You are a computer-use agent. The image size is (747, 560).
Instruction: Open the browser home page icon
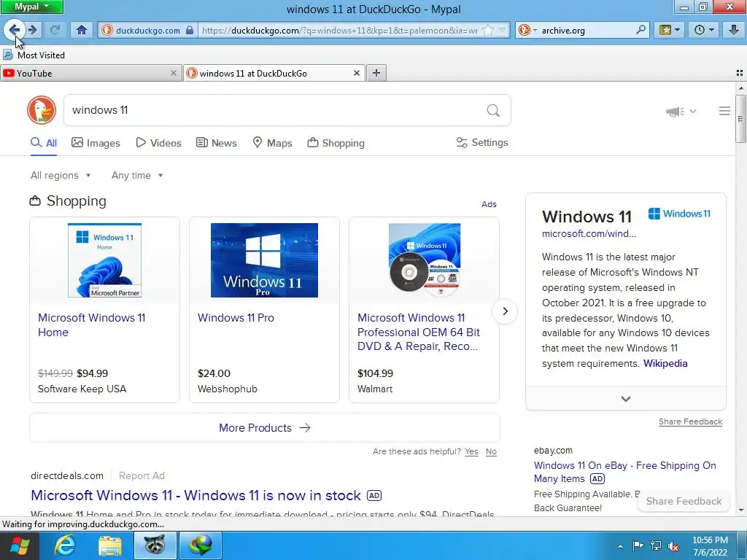(x=82, y=30)
